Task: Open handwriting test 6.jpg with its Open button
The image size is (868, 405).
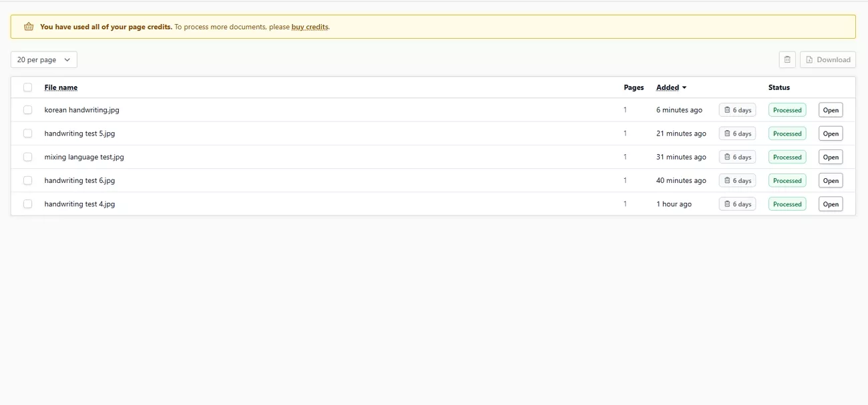Action: tap(831, 180)
